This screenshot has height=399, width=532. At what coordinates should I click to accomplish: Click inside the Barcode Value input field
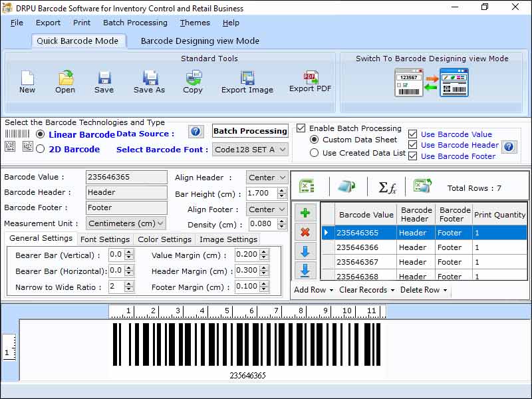coord(126,177)
